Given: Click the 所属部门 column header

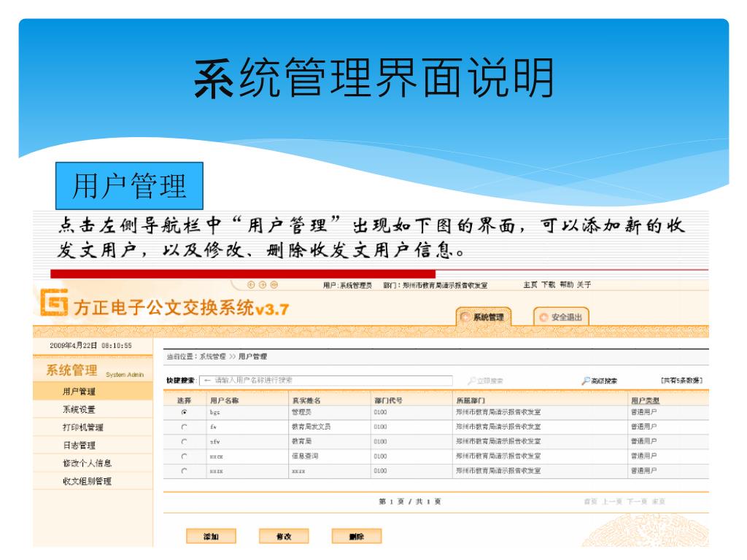Looking at the screenshot, I should [x=471, y=400].
